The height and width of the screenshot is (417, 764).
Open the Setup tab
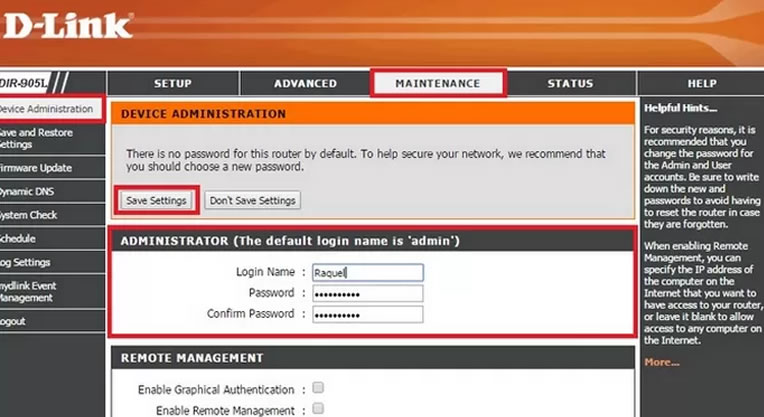pyautogui.click(x=173, y=84)
